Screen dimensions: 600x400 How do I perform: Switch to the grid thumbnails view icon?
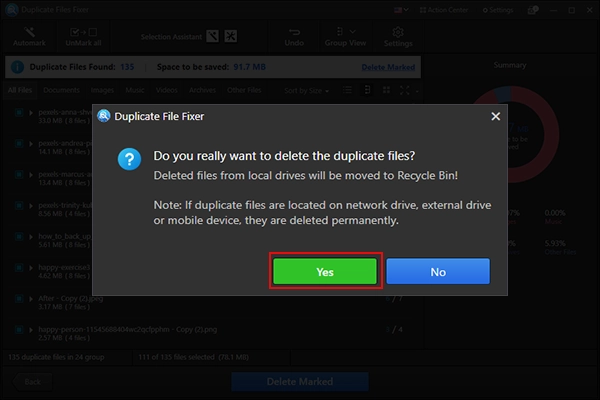[x=386, y=90]
